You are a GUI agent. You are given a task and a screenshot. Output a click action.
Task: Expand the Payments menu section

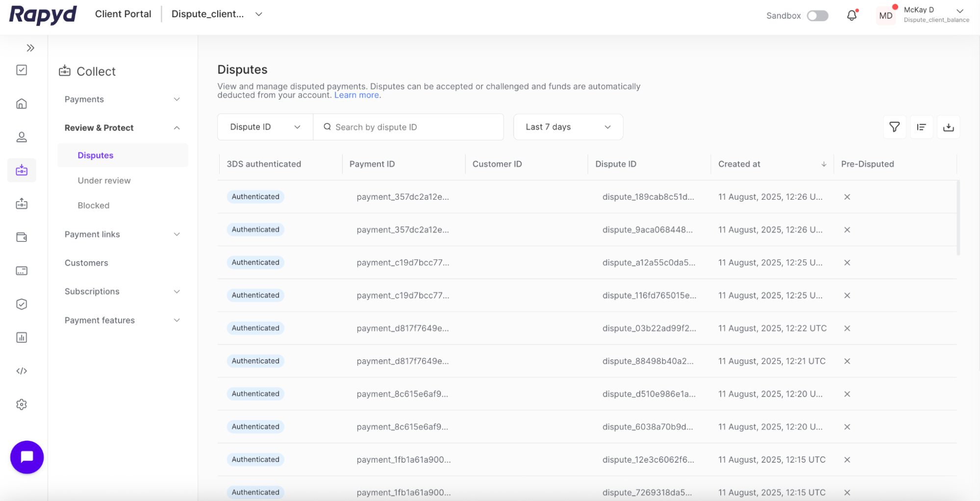tap(122, 100)
